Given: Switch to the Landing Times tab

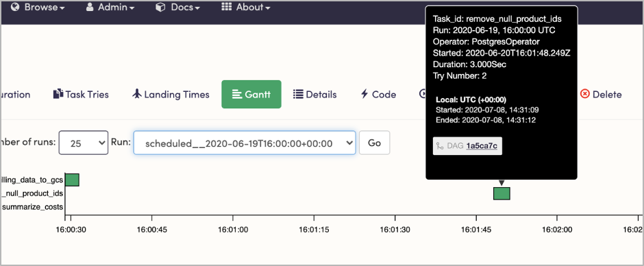Looking at the screenshot, I should (x=171, y=95).
